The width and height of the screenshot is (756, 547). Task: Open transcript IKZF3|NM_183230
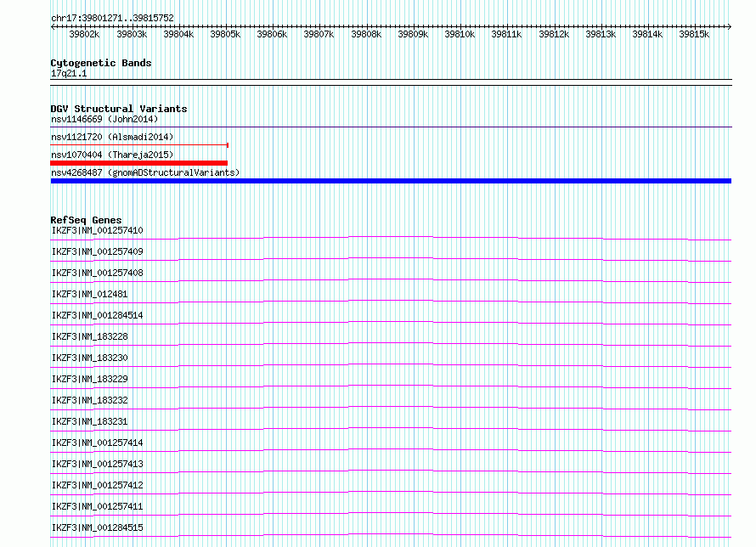pos(90,358)
